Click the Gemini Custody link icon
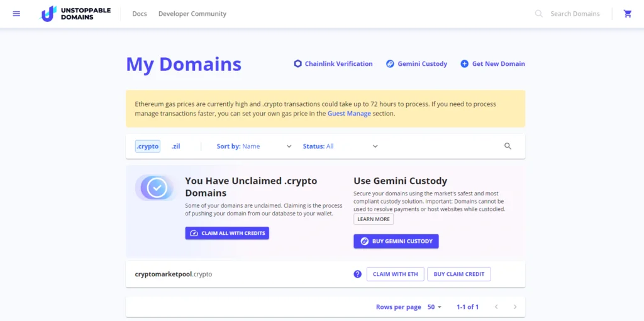 (x=390, y=63)
